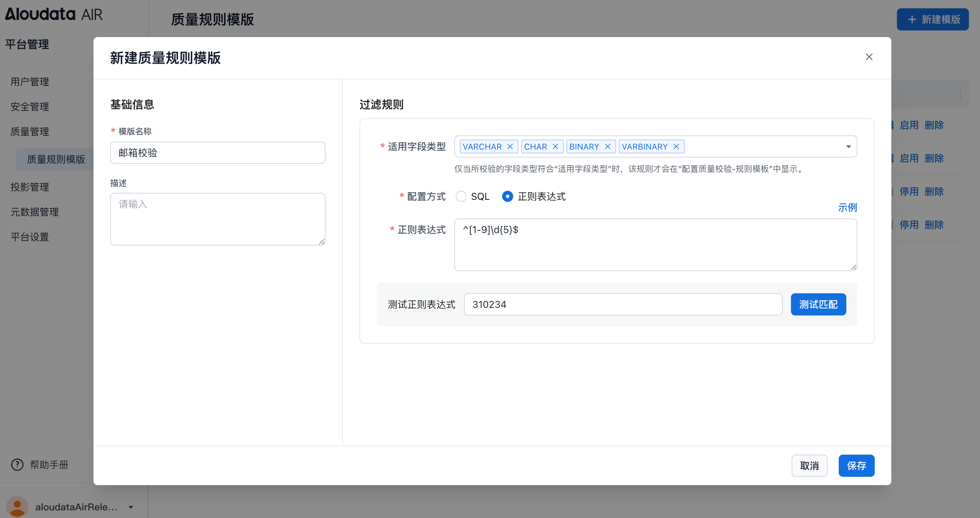Select 质量规则模版 in the sidebar
The width and height of the screenshot is (980, 518).
click(56, 159)
